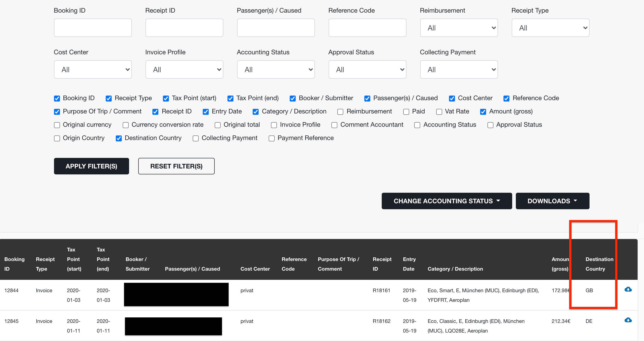
Task: Click receipt ID R18162
Action: click(x=381, y=321)
